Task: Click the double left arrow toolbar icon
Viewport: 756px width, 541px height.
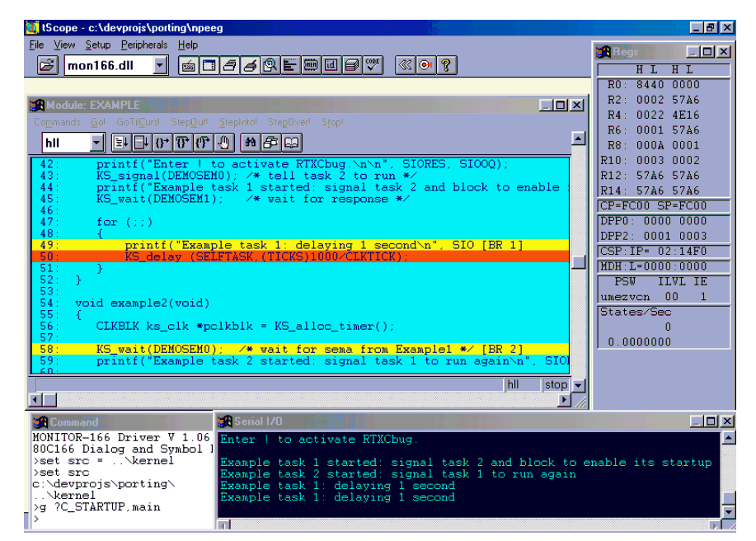Action: click(x=404, y=65)
